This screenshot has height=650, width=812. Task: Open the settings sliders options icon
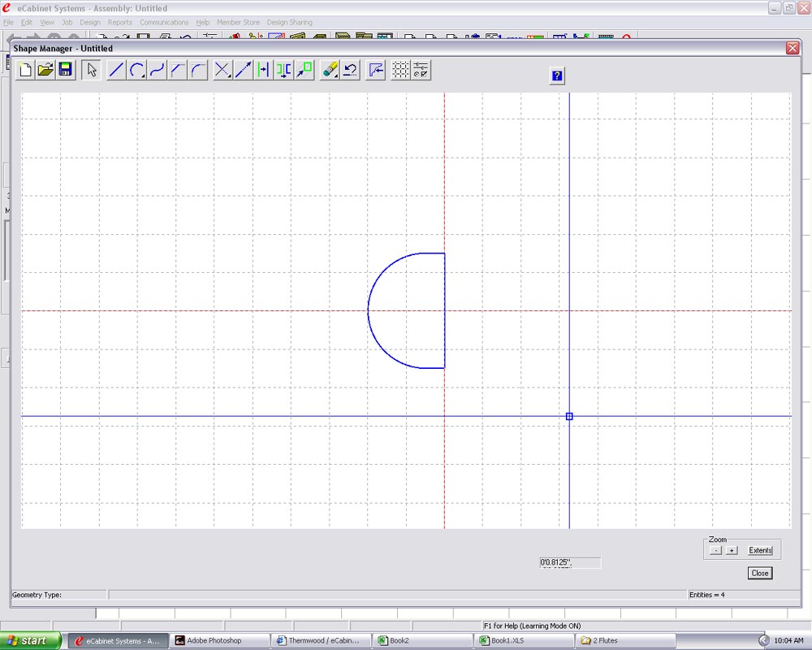(421, 70)
